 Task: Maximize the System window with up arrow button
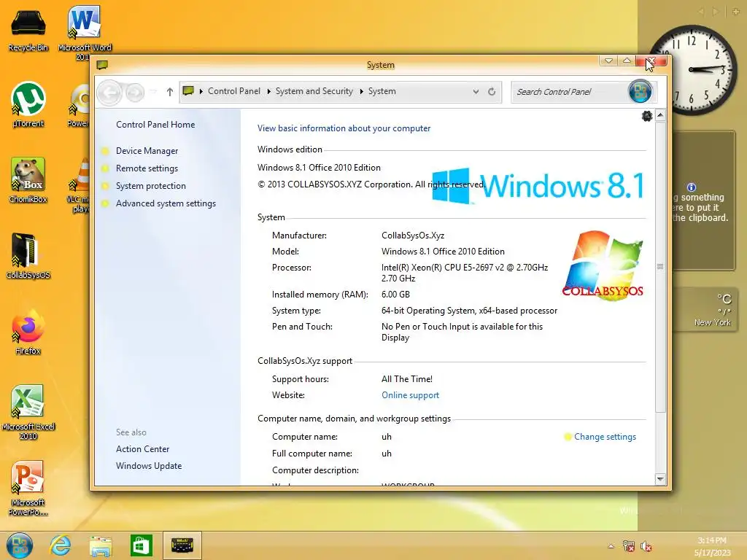[627, 61]
